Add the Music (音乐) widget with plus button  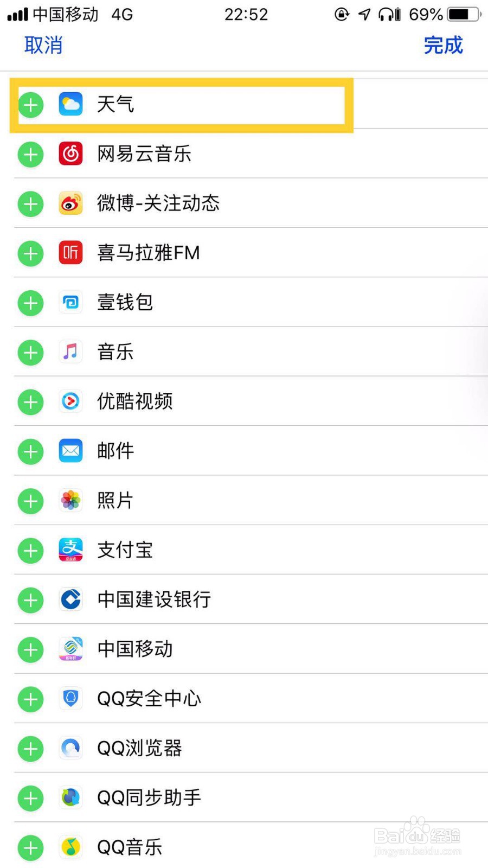[31, 353]
